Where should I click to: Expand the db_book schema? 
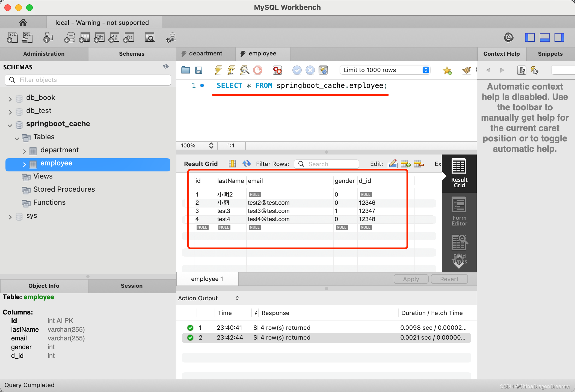(x=10, y=99)
